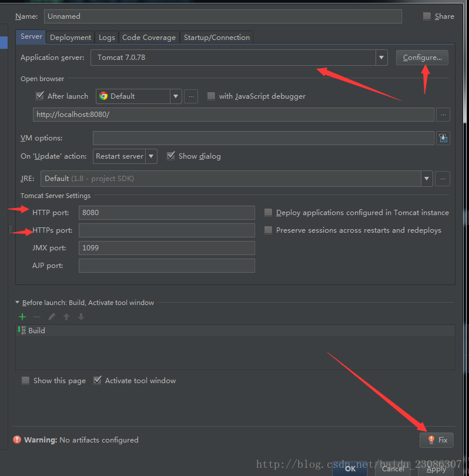Remove the selected before-launch task with the minus icon
The image size is (469, 476).
pyautogui.click(x=37, y=317)
